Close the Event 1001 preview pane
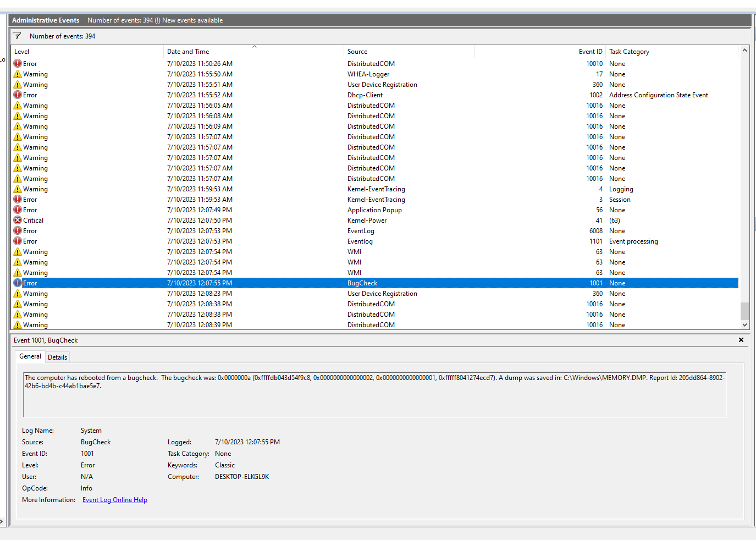The image size is (756, 540). click(x=741, y=340)
